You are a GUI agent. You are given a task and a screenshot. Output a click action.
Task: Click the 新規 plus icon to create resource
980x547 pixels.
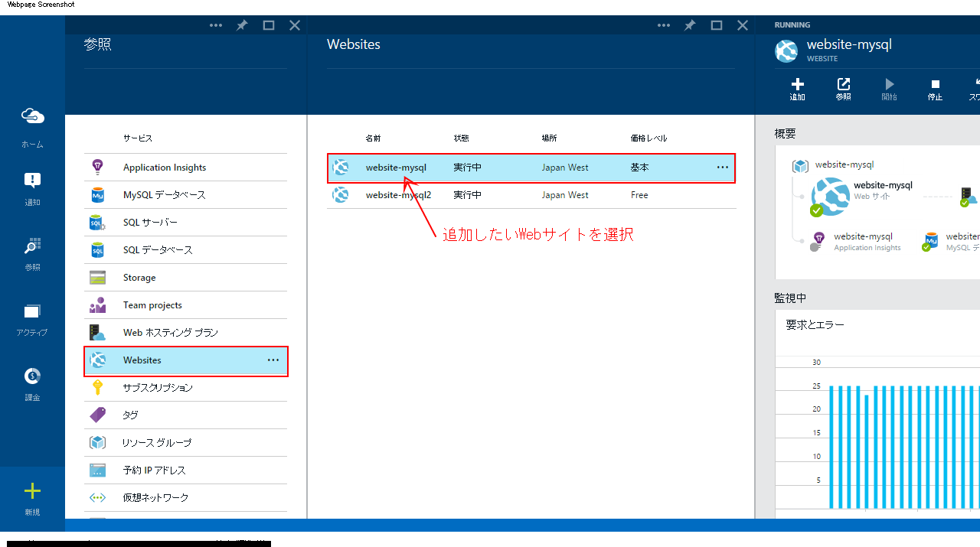coord(32,490)
